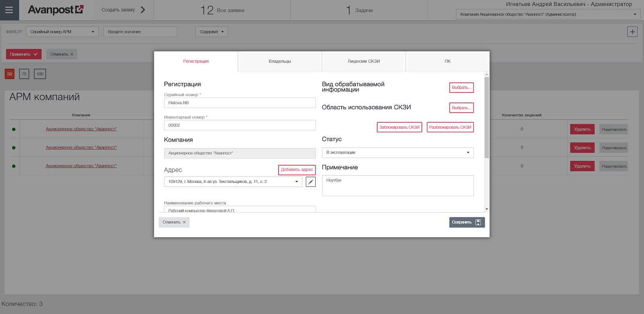The height and width of the screenshot is (314, 644).
Task: Click scrollbar down arrow in dialog
Action: [487, 209]
